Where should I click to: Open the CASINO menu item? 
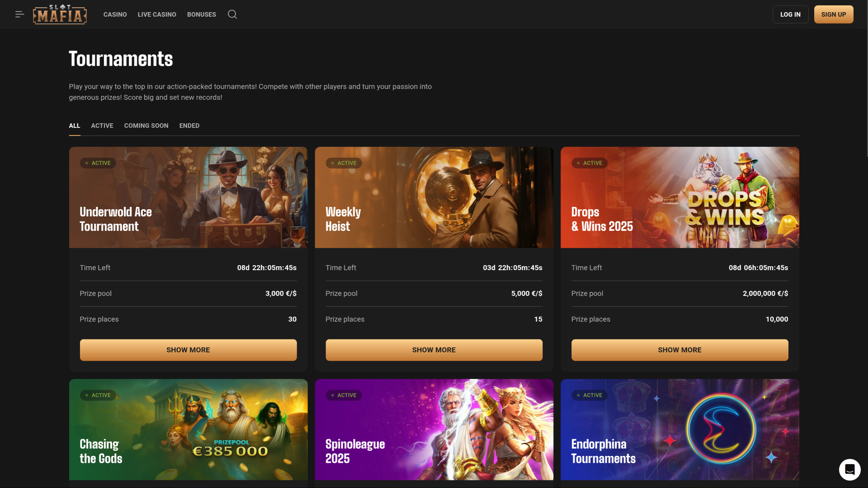pos(115,14)
